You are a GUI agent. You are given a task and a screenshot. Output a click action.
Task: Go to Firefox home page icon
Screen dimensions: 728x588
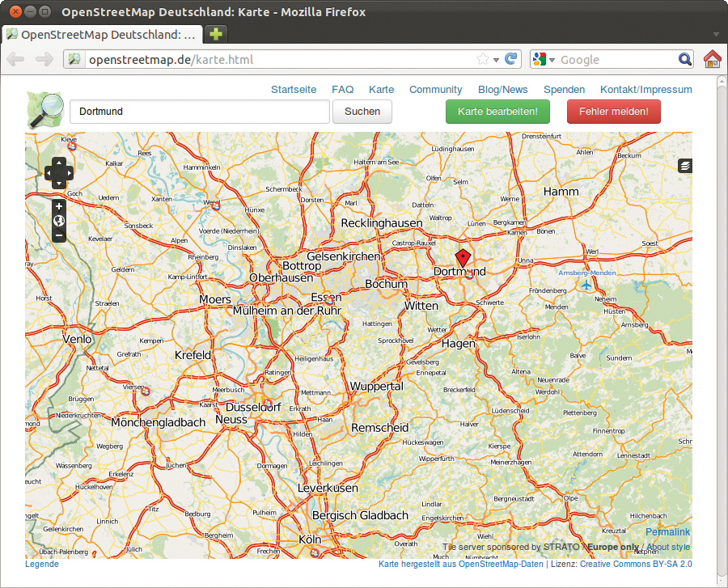[x=712, y=59]
